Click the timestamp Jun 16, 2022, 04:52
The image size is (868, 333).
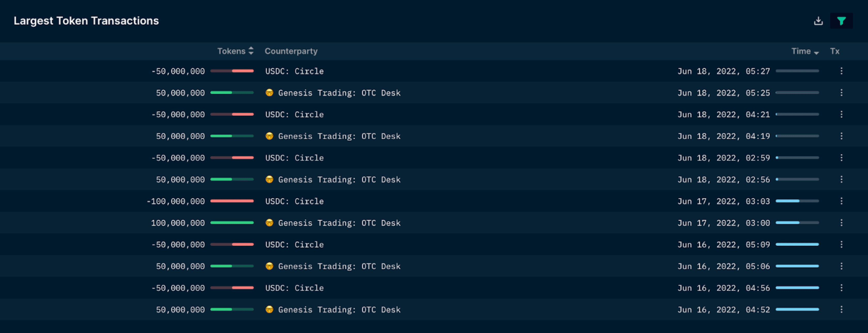point(724,310)
